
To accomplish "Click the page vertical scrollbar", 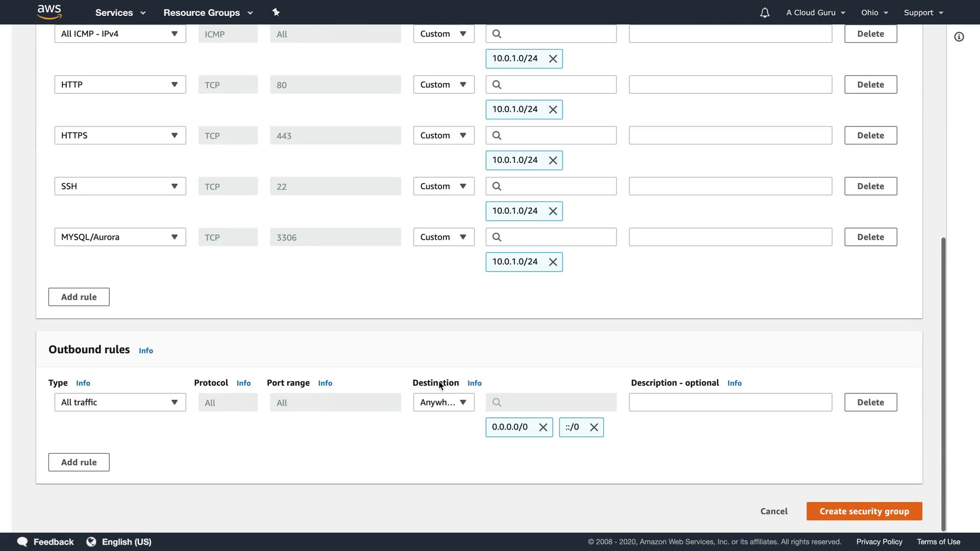I will coord(943,383).
